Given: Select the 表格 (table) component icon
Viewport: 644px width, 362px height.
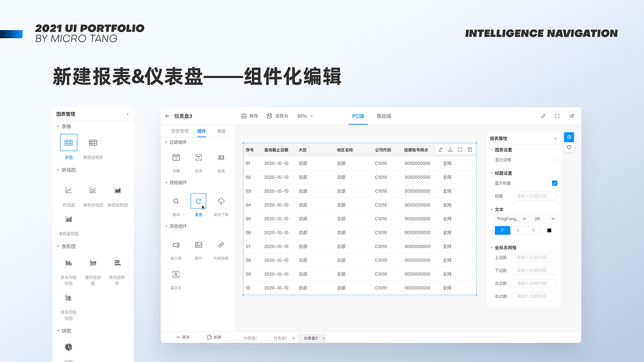Looking at the screenshot, I should click(68, 142).
